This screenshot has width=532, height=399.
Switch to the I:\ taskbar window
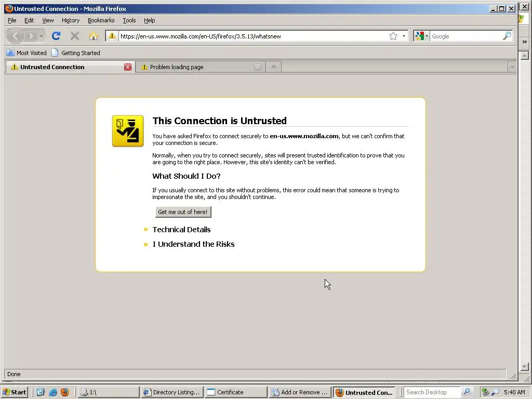[109, 392]
